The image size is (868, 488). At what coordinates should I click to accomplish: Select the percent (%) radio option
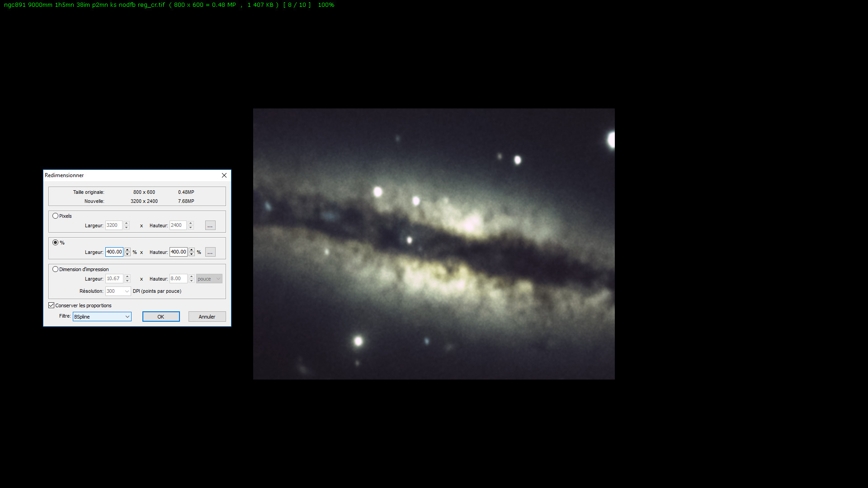pyautogui.click(x=56, y=243)
